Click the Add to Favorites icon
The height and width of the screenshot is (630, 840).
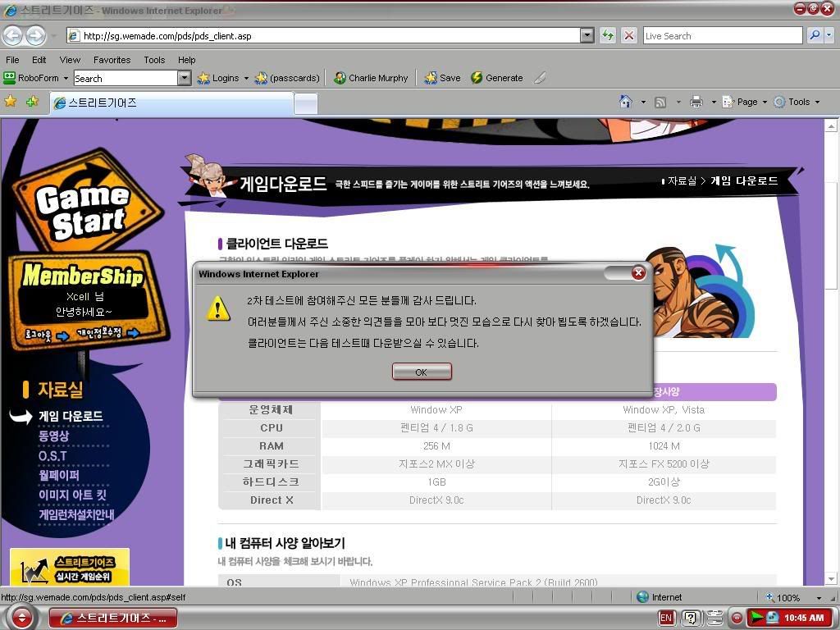[32, 102]
